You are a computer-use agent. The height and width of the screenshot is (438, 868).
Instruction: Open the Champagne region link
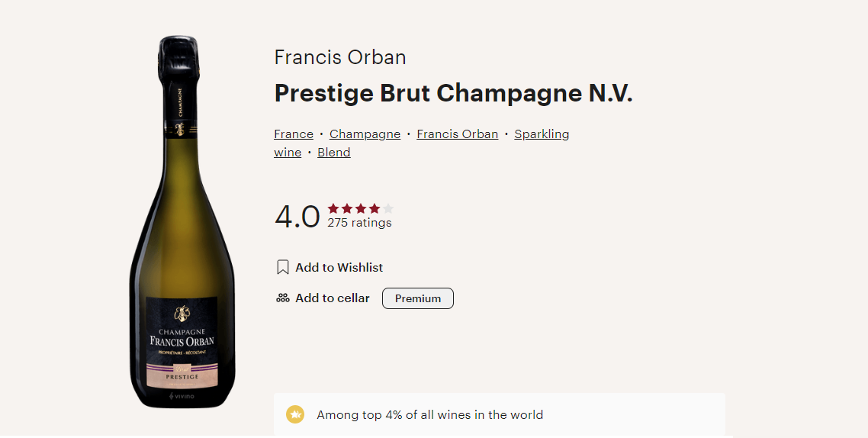click(365, 134)
